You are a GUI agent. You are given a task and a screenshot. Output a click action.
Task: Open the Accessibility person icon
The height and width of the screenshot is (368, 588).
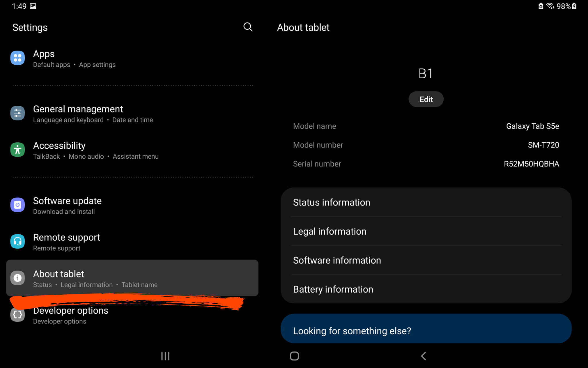pos(18,150)
